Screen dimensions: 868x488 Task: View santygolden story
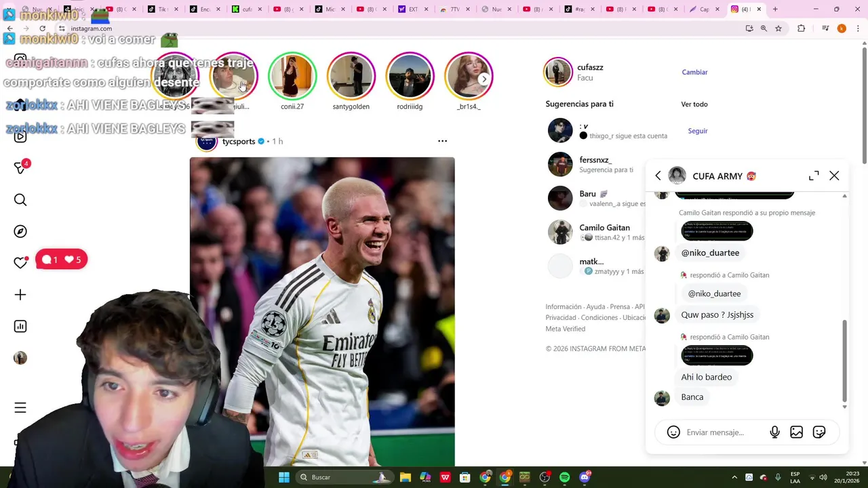click(351, 76)
